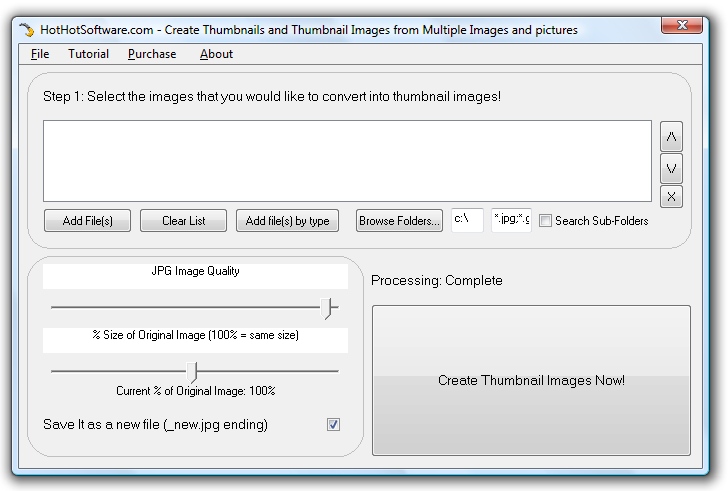Move selected item up with caret button

pos(671,136)
